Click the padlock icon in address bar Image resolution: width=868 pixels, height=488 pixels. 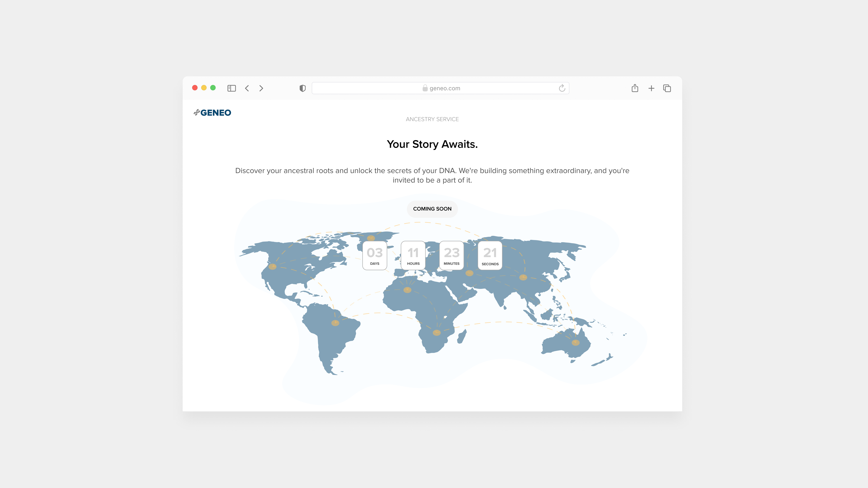[425, 88]
